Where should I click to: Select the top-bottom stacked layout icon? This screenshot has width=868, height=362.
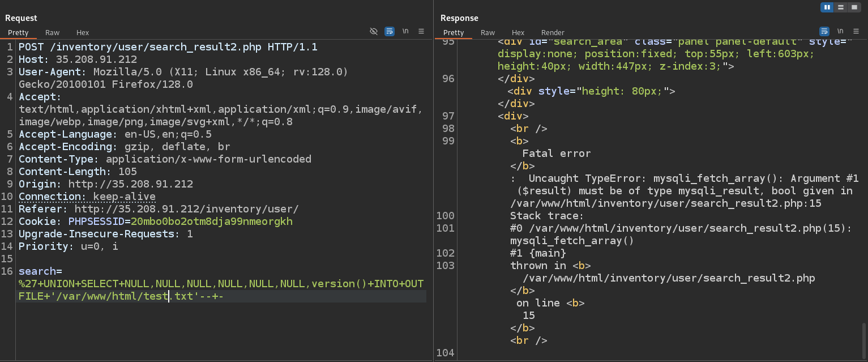click(841, 7)
